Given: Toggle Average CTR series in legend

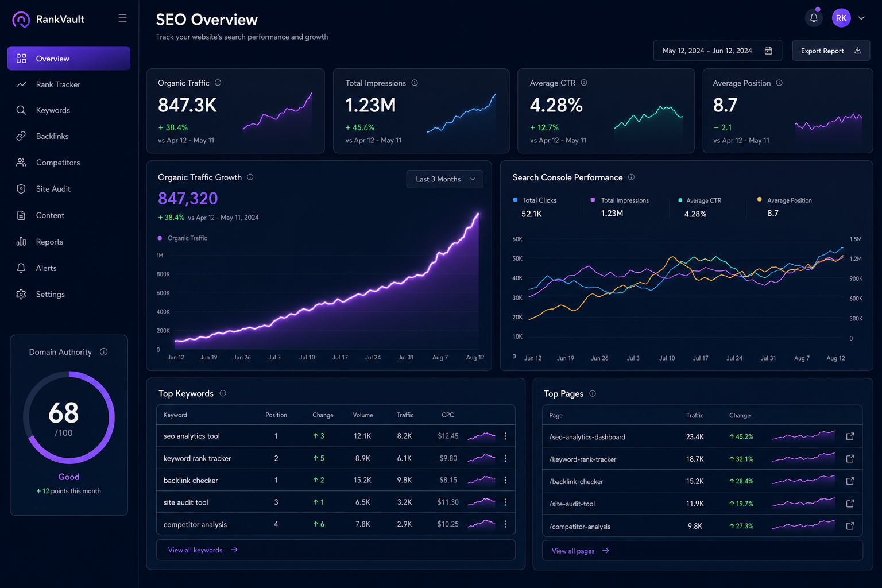Looking at the screenshot, I should 700,200.
